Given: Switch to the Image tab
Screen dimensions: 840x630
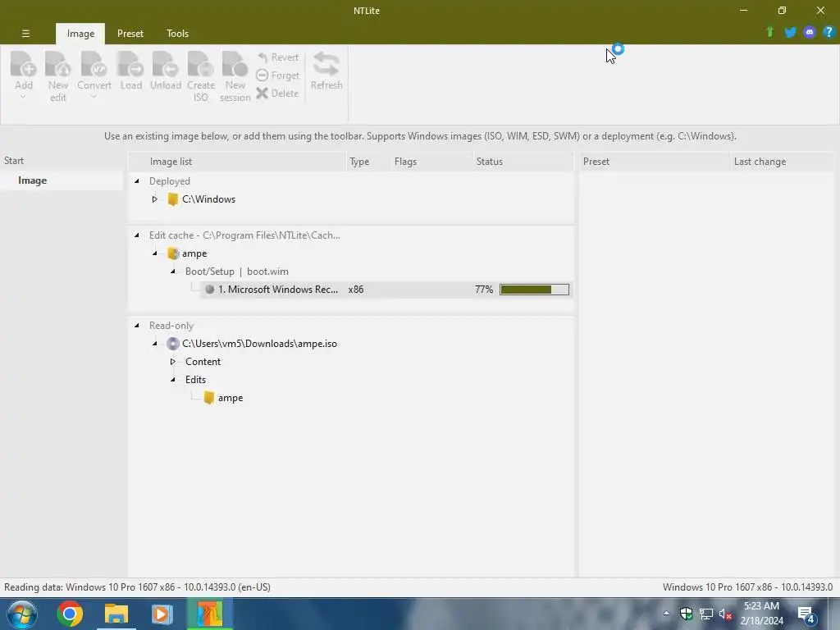Looking at the screenshot, I should [x=80, y=33].
